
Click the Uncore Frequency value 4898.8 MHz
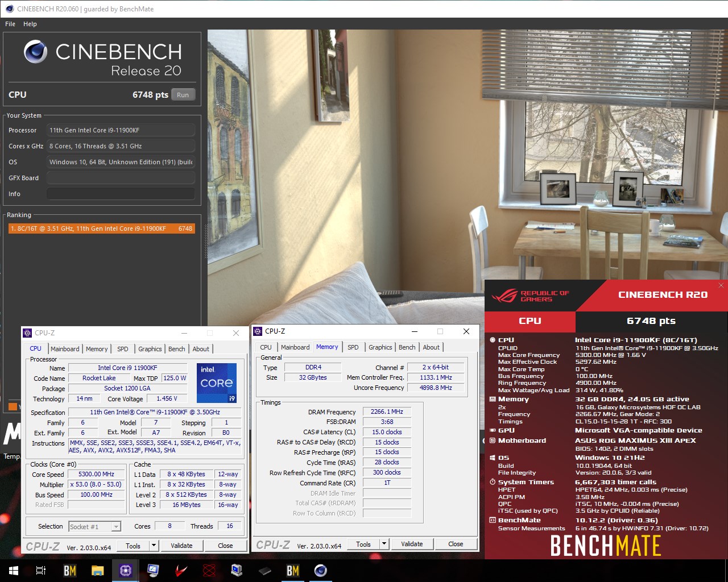(x=436, y=388)
